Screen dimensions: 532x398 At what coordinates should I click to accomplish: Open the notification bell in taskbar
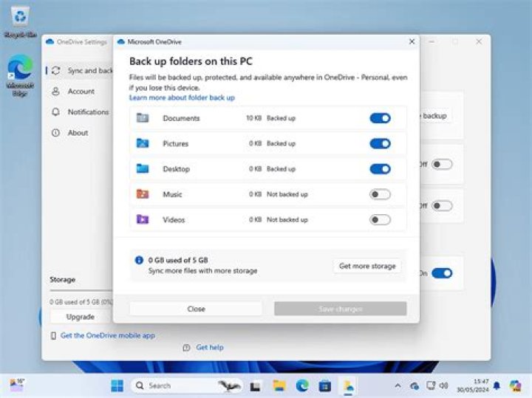[497, 385]
